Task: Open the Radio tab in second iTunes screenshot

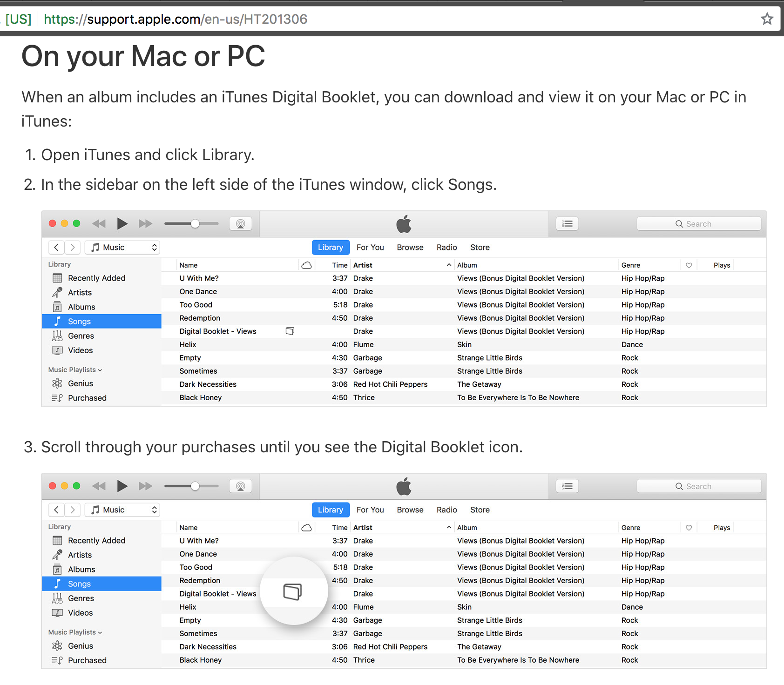Action: (447, 510)
